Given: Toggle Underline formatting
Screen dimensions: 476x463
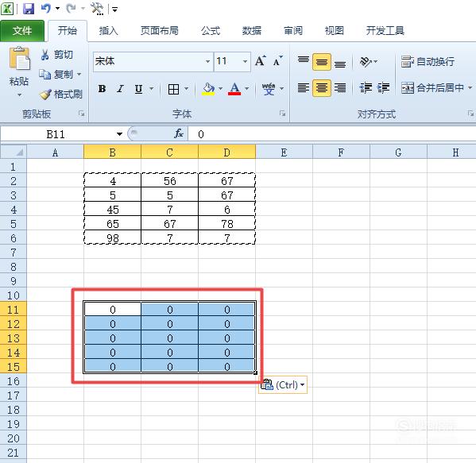Looking at the screenshot, I should pyautogui.click(x=138, y=89).
